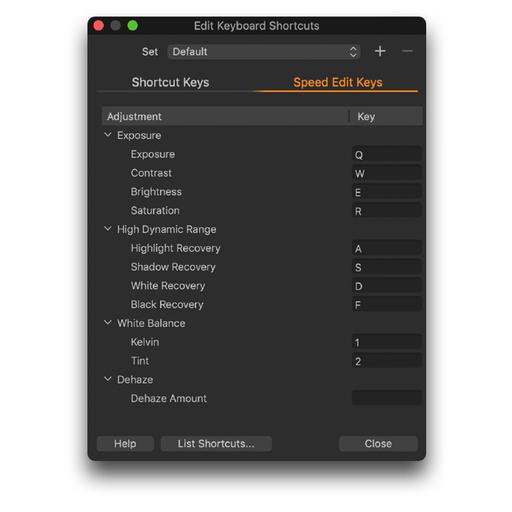Collapse the High Dynamic Range group
The width and height of the screenshot is (512, 512).
click(108, 229)
